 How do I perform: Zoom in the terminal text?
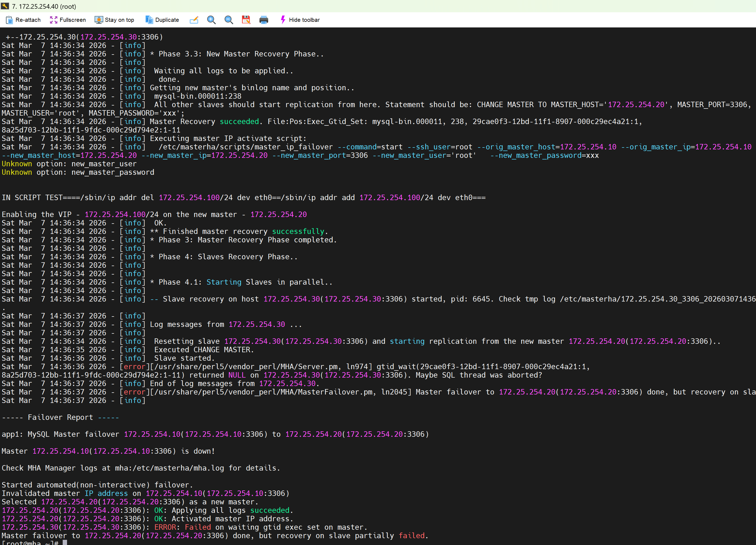pyautogui.click(x=211, y=20)
